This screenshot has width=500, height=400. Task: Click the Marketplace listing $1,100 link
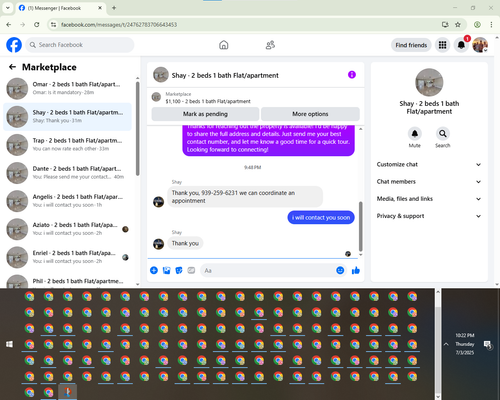click(x=208, y=101)
